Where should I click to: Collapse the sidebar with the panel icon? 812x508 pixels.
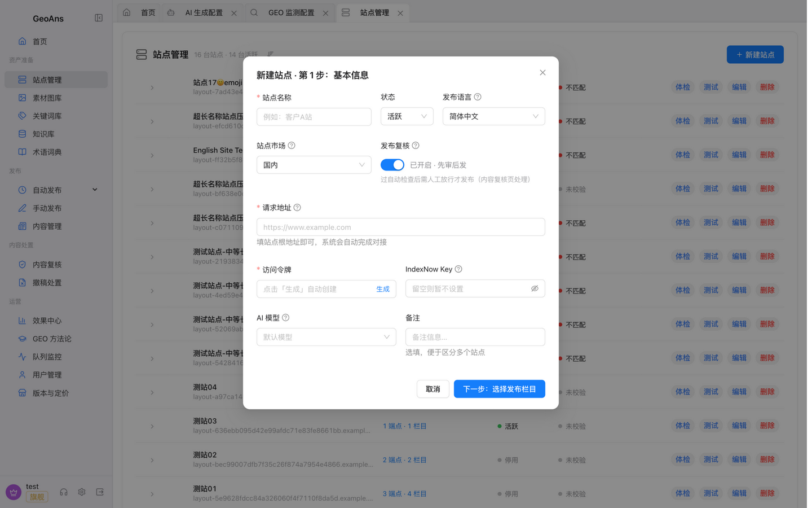(x=99, y=18)
